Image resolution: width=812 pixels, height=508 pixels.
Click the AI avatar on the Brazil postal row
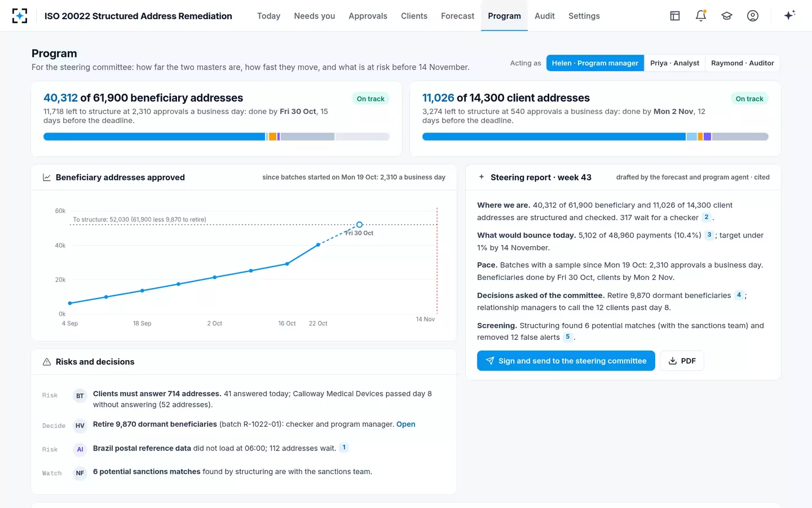pyautogui.click(x=80, y=449)
